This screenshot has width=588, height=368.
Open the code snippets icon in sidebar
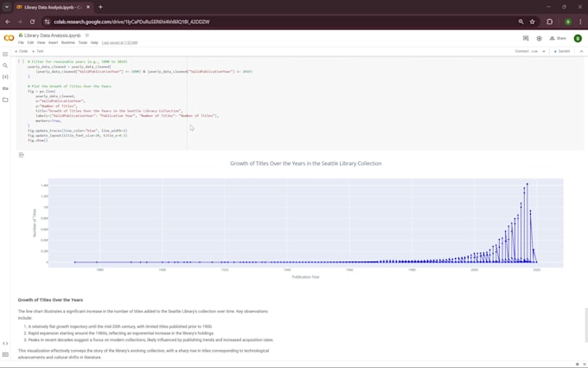point(5,344)
